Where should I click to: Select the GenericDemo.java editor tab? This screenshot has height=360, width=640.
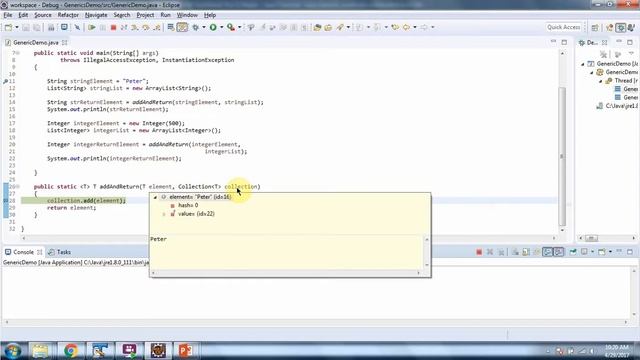pos(36,42)
